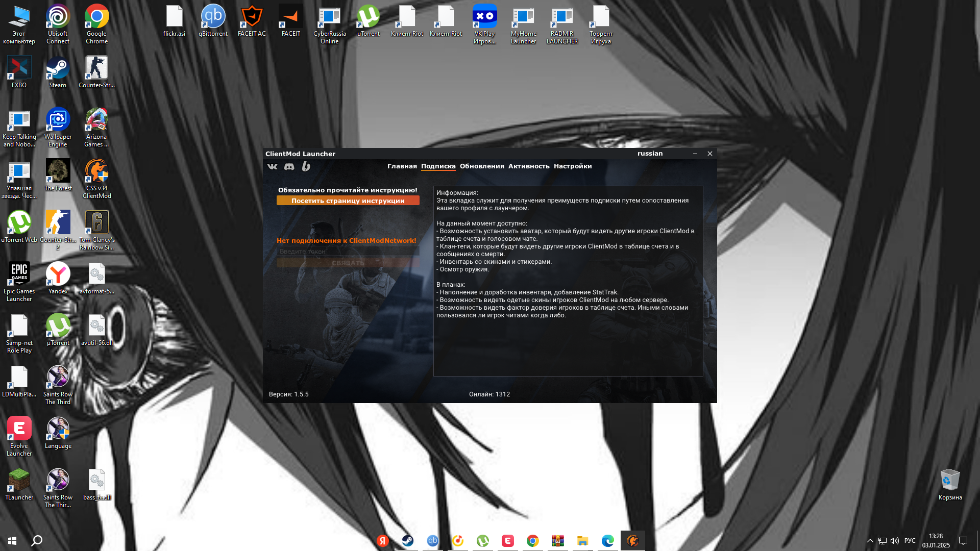Click the ClientMod launcher taskbar icon

click(632, 540)
